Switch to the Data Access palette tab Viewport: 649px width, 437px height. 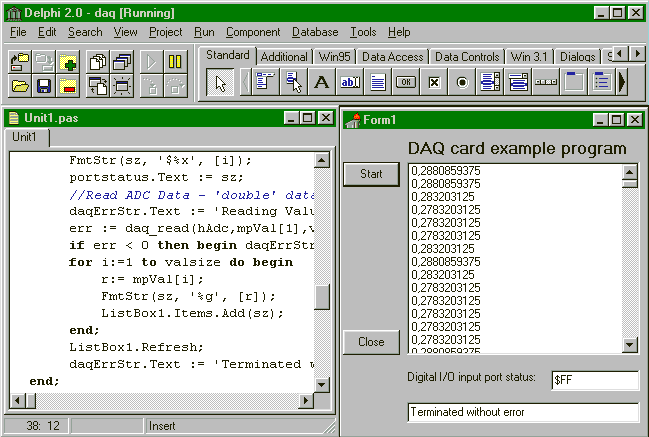point(393,57)
